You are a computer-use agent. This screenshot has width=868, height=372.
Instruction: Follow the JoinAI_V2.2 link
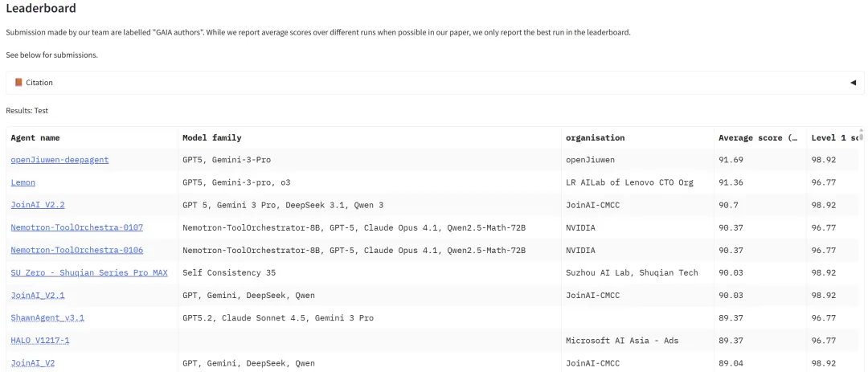pos(38,205)
